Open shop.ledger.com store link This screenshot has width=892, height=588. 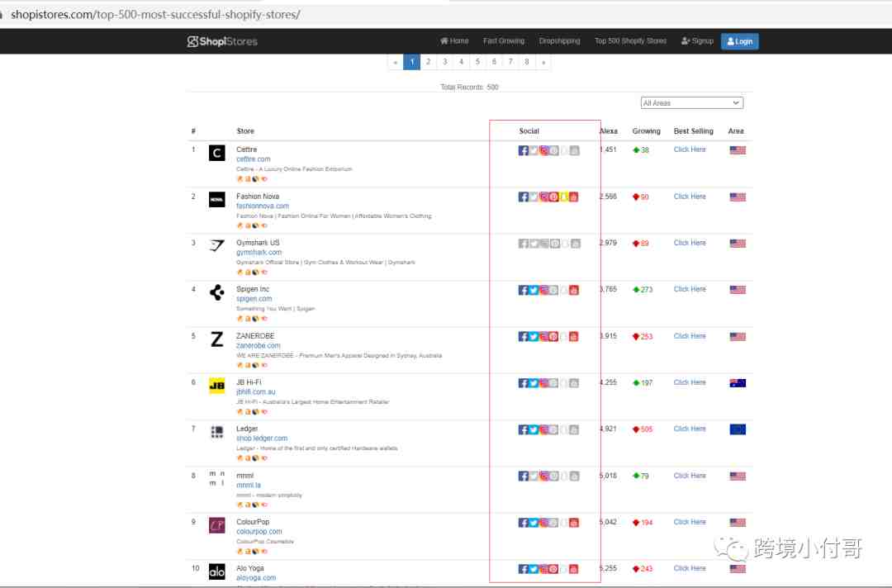pyautogui.click(x=262, y=439)
